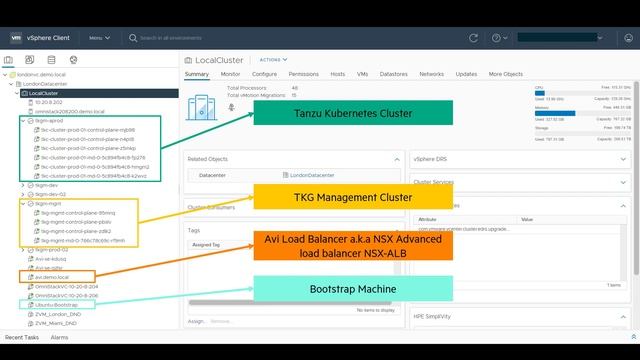Viewport: 640px width, 360px height.
Task: Click the Search in all environments field
Action: [x=171, y=38]
